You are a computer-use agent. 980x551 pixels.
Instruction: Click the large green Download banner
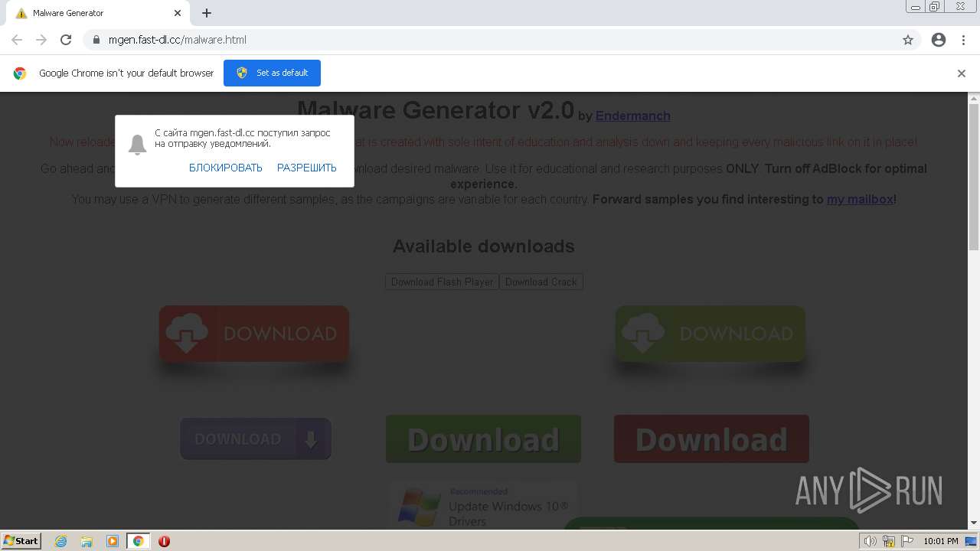pyautogui.click(x=483, y=439)
